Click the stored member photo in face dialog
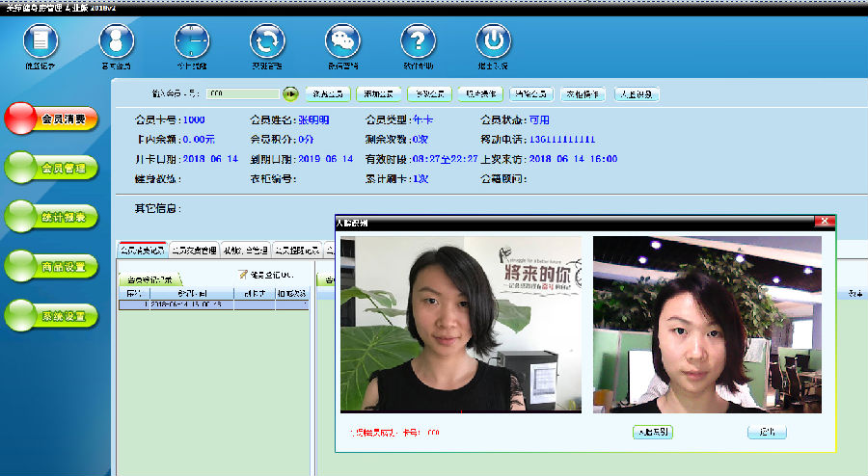 click(x=461, y=325)
